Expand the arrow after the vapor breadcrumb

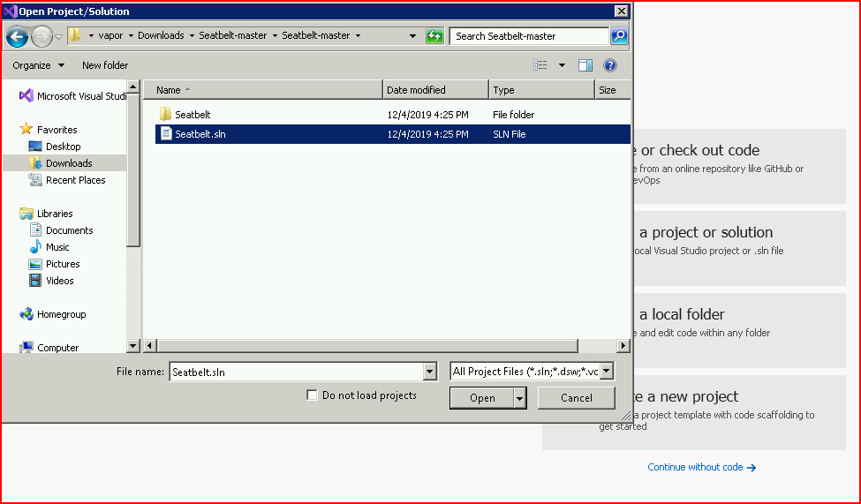pyautogui.click(x=131, y=35)
